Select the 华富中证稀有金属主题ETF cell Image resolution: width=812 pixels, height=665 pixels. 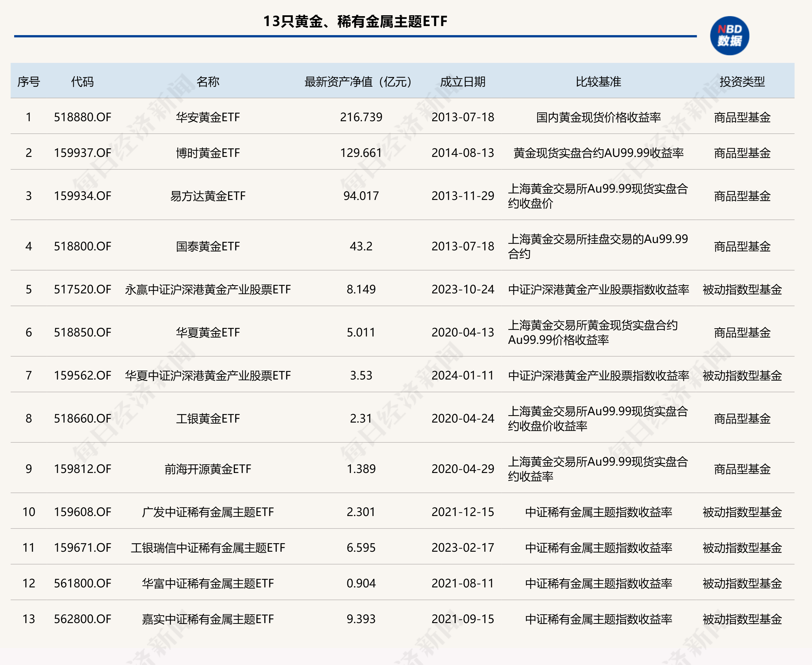208,583
